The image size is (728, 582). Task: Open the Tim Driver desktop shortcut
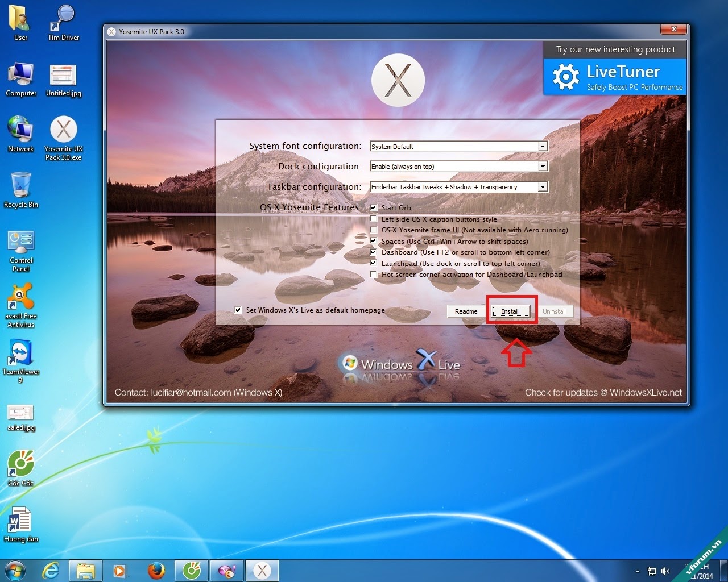coord(63,23)
